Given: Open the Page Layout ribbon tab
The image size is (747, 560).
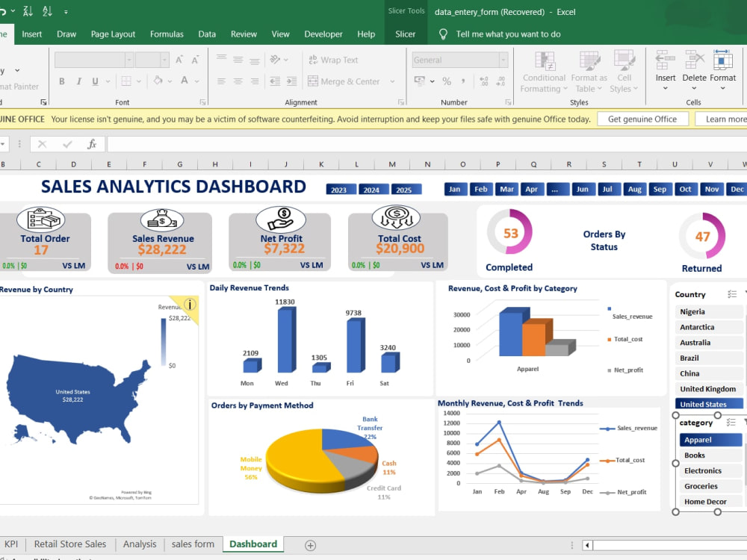Looking at the screenshot, I should coord(113,34).
